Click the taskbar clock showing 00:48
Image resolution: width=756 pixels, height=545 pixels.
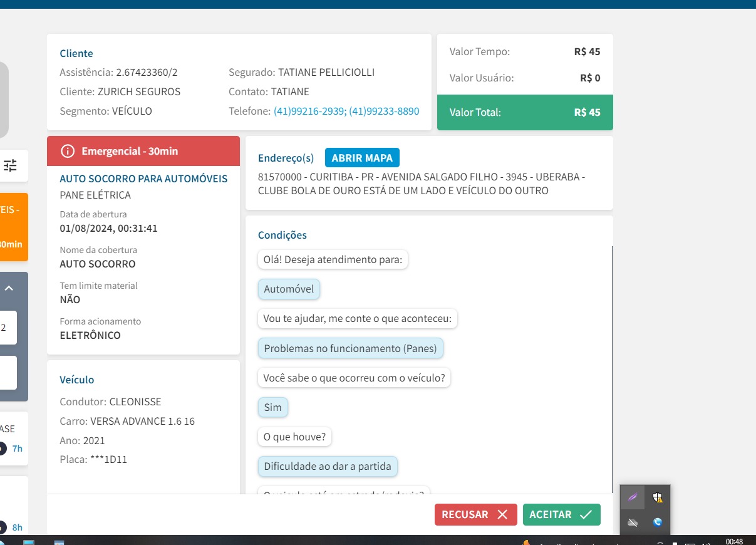pos(733,541)
